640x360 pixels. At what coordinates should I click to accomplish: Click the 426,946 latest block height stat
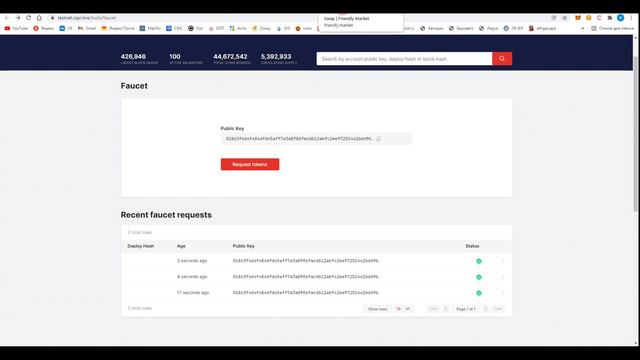(x=140, y=59)
